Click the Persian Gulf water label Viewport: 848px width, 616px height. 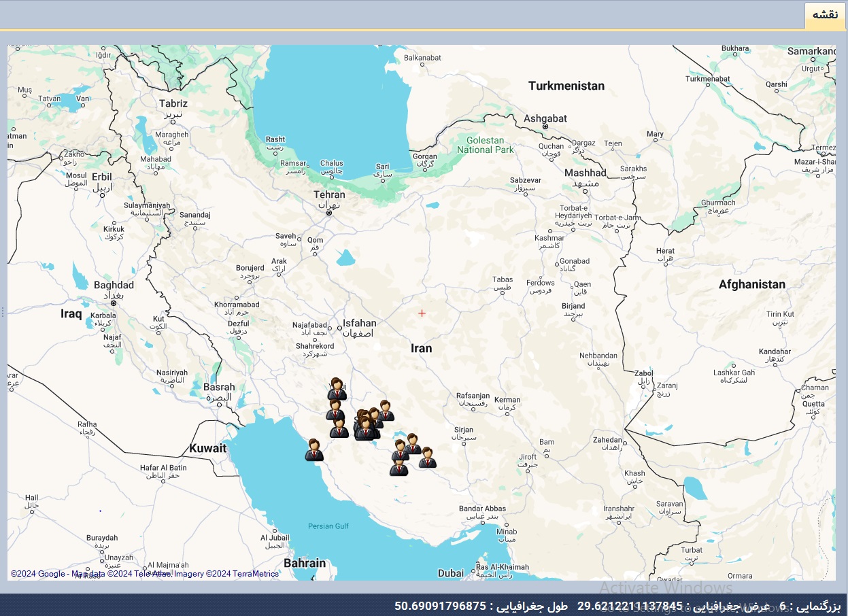click(x=328, y=526)
